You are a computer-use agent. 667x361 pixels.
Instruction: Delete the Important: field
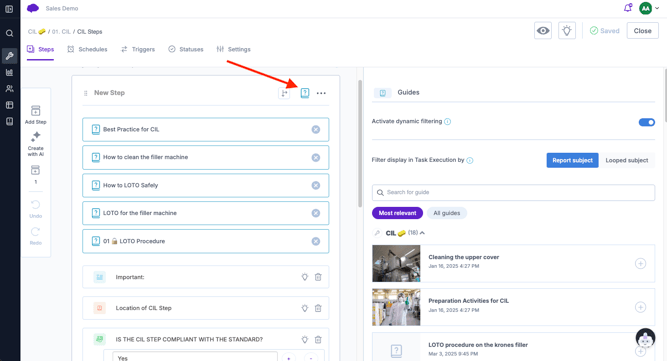318,277
